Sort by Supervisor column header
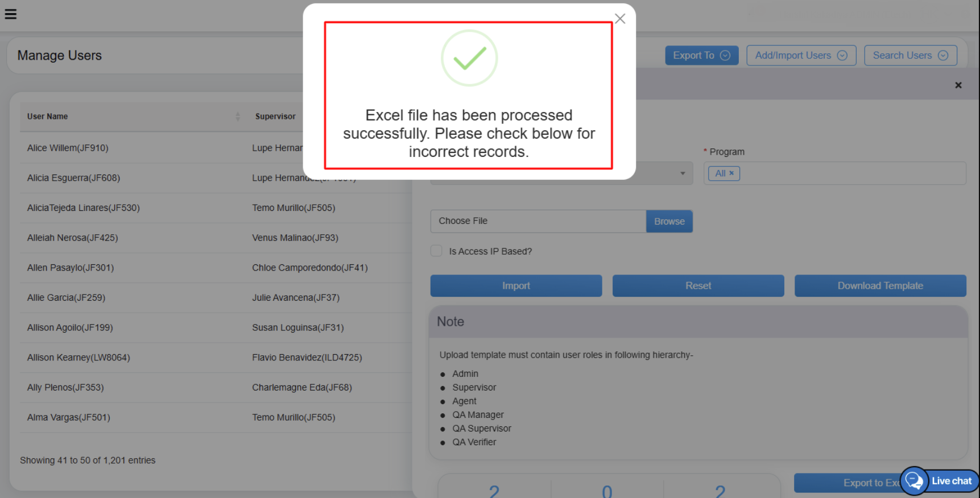980x498 pixels. tap(275, 117)
